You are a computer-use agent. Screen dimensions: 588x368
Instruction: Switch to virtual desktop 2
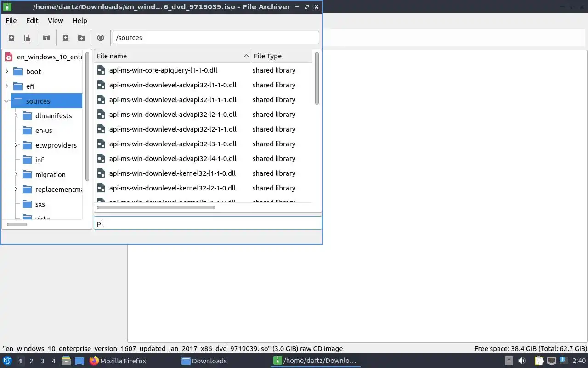pyautogui.click(x=32, y=361)
